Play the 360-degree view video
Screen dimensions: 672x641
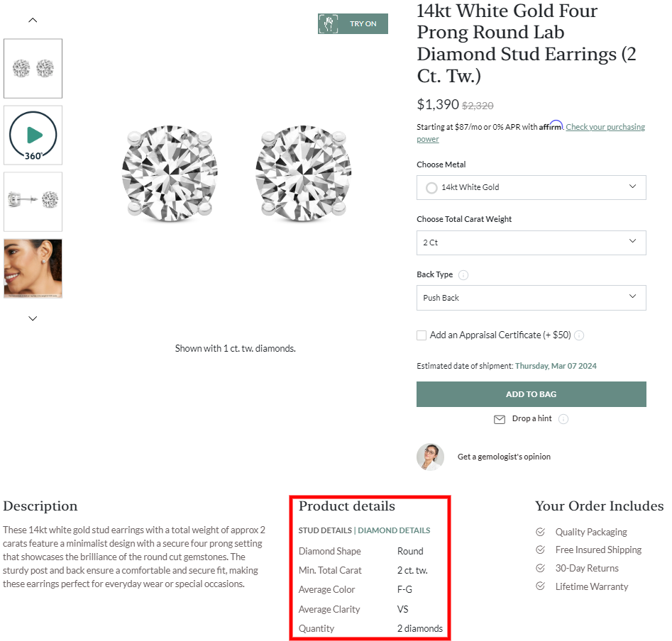[x=33, y=135]
